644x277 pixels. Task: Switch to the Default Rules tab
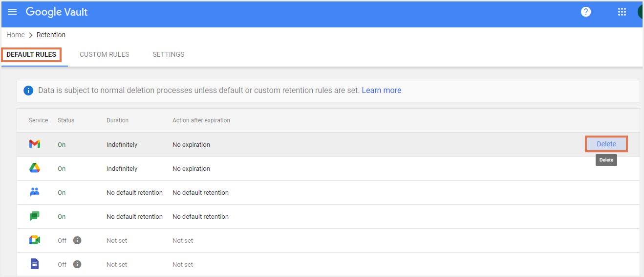[x=31, y=54]
